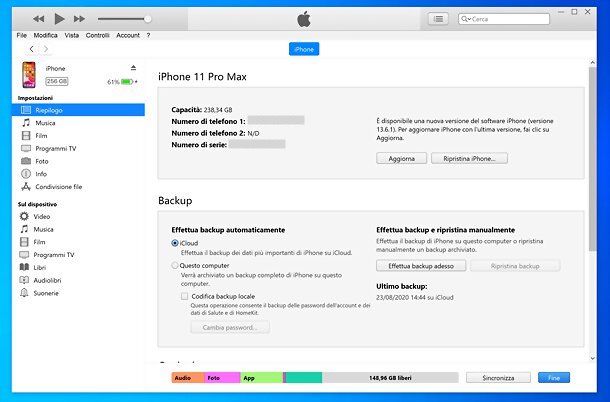Click the Ultimo backup date text
Image resolution: width=610 pixels, height=402 pixels.
tap(415, 297)
